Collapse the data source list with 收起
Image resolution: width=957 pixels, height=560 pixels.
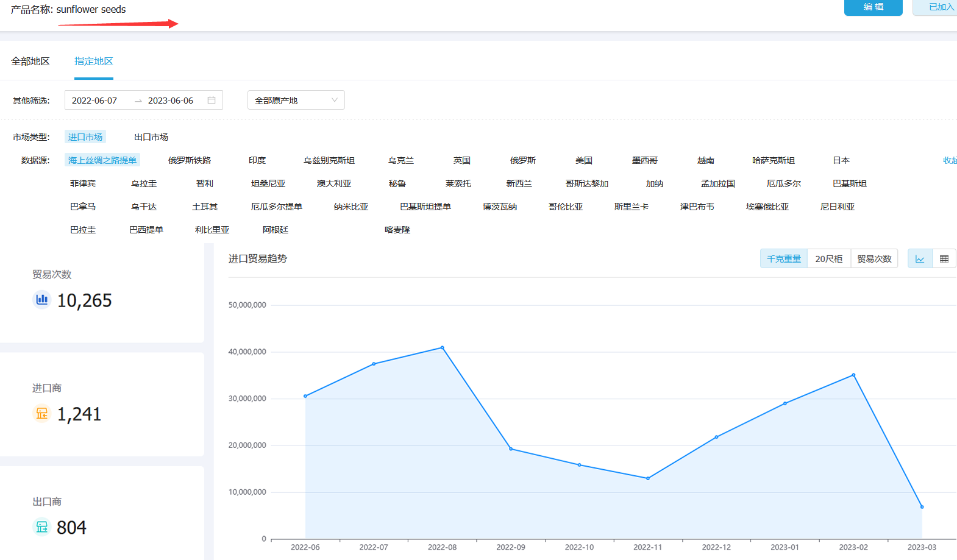point(949,160)
